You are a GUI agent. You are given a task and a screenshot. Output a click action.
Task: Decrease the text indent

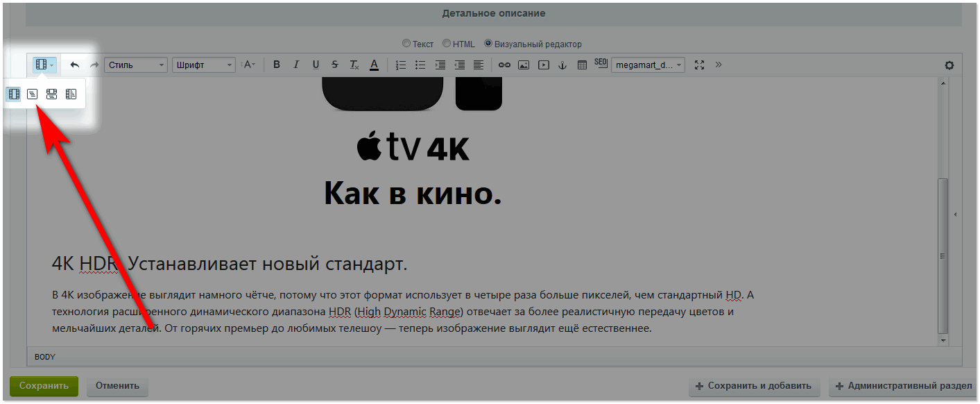tap(459, 65)
